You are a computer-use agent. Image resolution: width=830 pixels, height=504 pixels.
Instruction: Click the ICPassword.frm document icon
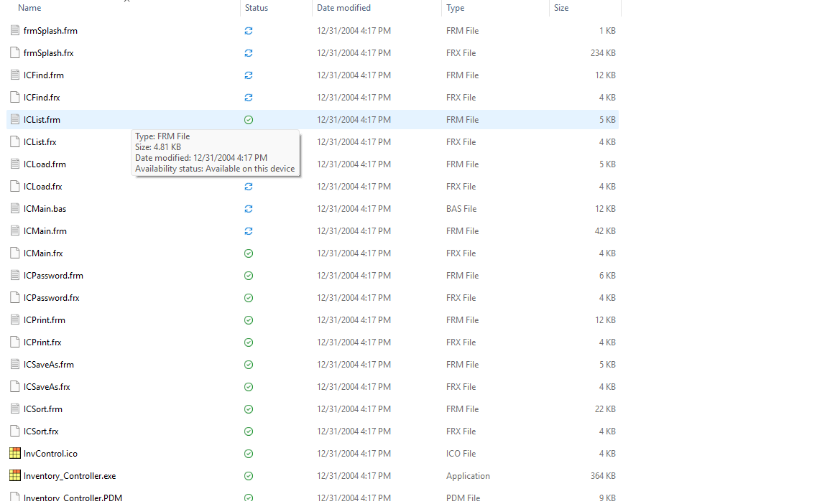click(14, 276)
